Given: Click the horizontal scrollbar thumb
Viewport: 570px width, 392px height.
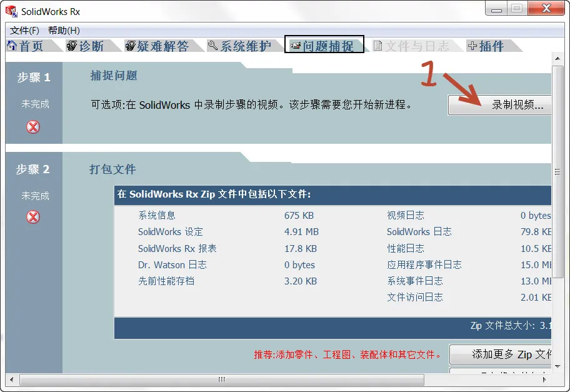Looking at the screenshot, I should [x=222, y=379].
